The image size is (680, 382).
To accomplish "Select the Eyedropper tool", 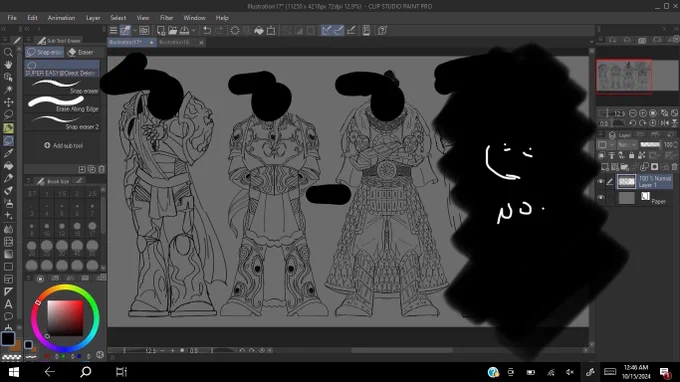I will (8, 153).
